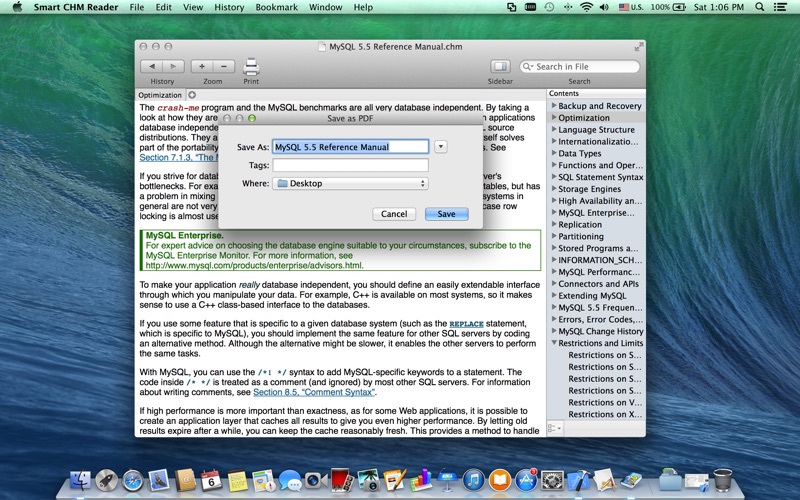This screenshot has width=800, height=500.
Task: Open the Bookmark menu
Action: coord(276,7)
